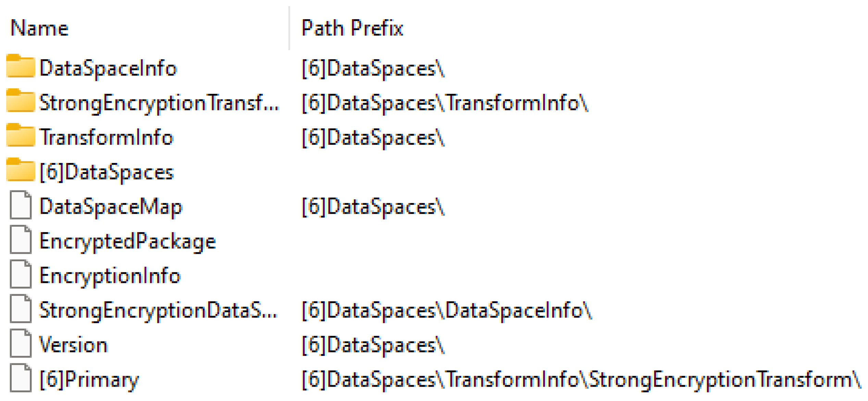The width and height of the screenshot is (868, 401).
Task: Click the [6]DataSpaces folder icon
Action: point(21,170)
